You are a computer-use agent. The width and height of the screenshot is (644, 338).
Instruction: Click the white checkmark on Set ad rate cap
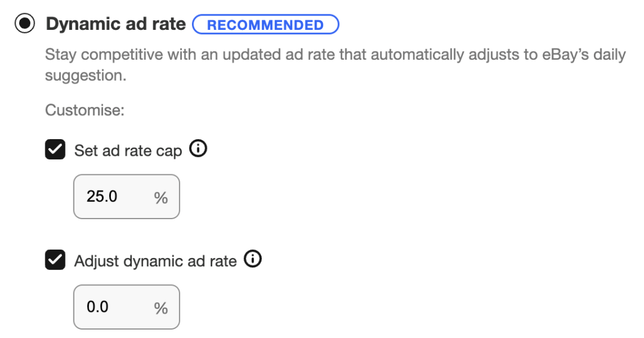[x=55, y=150]
